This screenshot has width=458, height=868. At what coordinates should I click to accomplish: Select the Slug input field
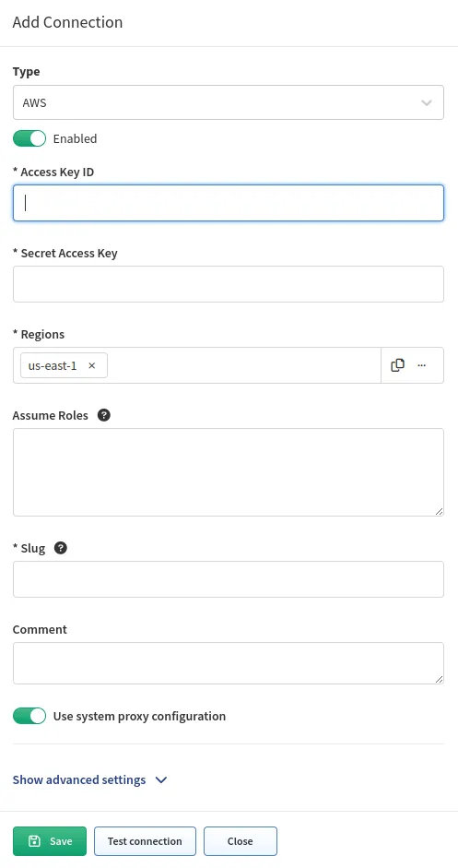229,579
